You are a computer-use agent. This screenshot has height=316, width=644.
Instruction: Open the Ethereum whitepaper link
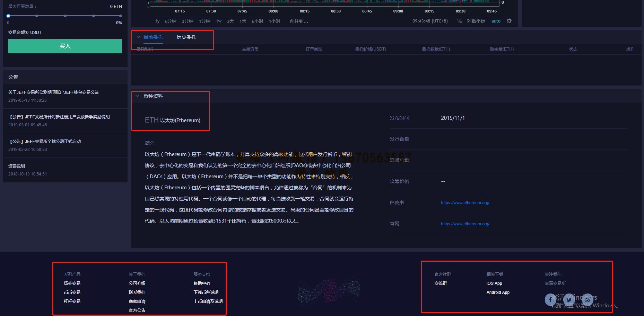(465, 203)
